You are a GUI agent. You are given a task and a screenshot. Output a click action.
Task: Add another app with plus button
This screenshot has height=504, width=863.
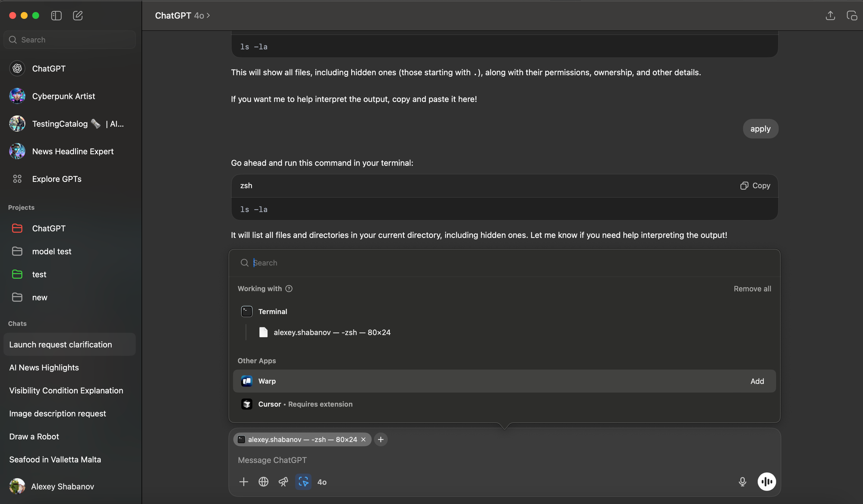point(381,439)
